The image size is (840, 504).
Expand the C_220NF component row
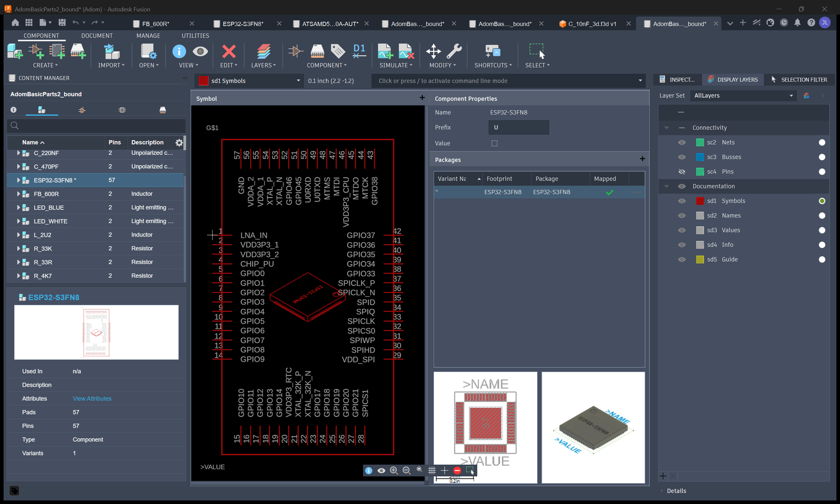[19, 153]
